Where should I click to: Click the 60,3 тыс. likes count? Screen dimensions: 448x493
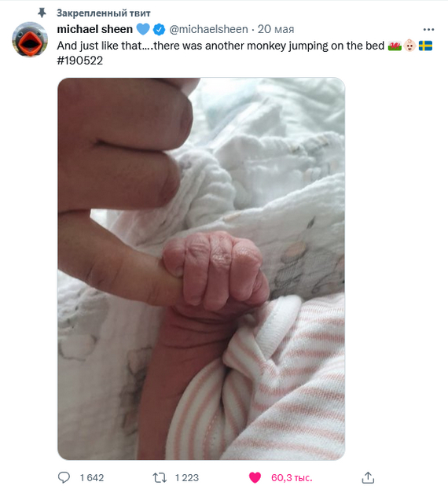(x=292, y=478)
